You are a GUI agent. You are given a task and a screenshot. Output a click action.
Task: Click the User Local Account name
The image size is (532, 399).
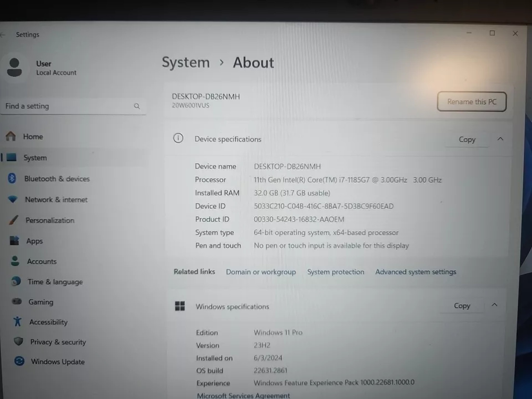point(56,68)
